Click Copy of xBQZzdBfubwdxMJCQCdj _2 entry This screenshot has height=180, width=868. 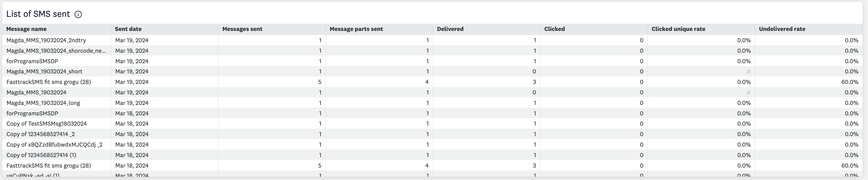click(x=54, y=145)
